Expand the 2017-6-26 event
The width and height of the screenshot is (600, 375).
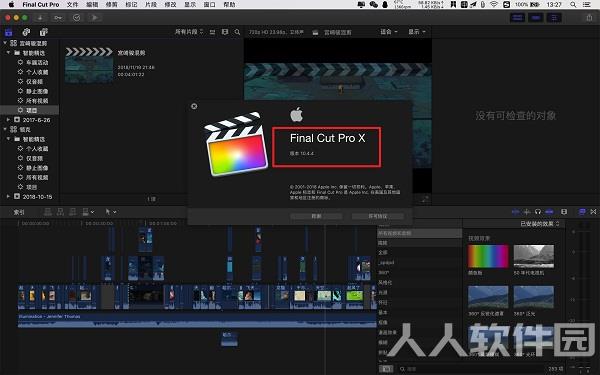pyautogui.click(x=8, y=120)
